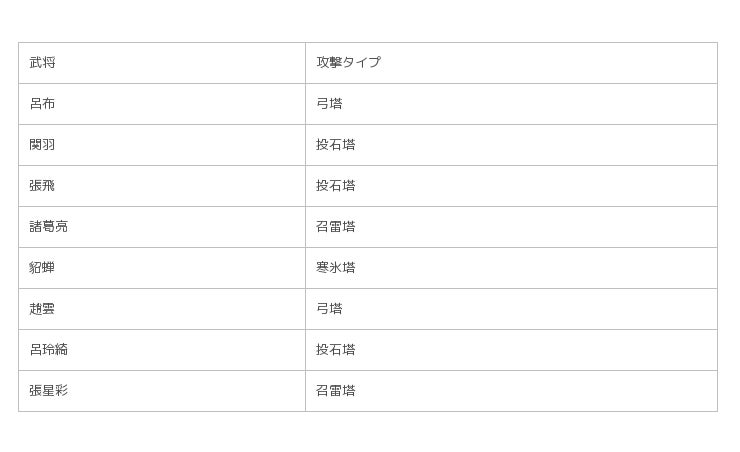Select the 張星彩 name cell
Image resolution: width=740 pixels, height=452 pixels.
pyautogui.click(x=162, y=391)
